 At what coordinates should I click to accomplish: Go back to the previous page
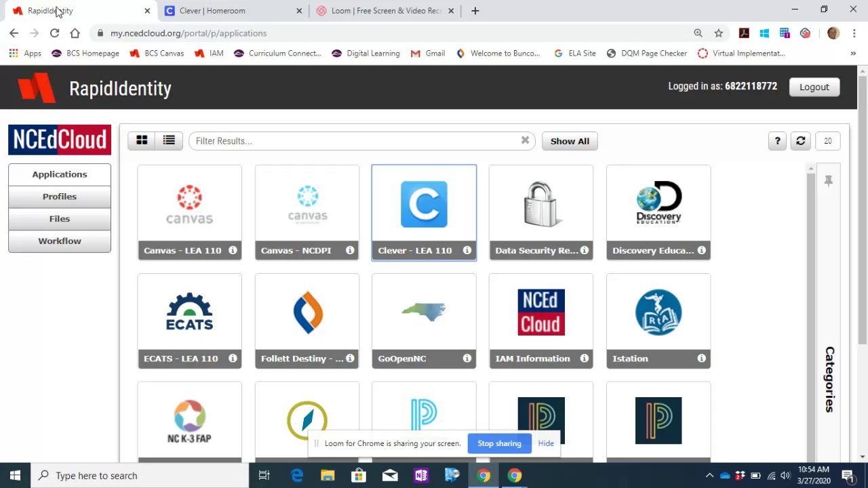point(14,33)
